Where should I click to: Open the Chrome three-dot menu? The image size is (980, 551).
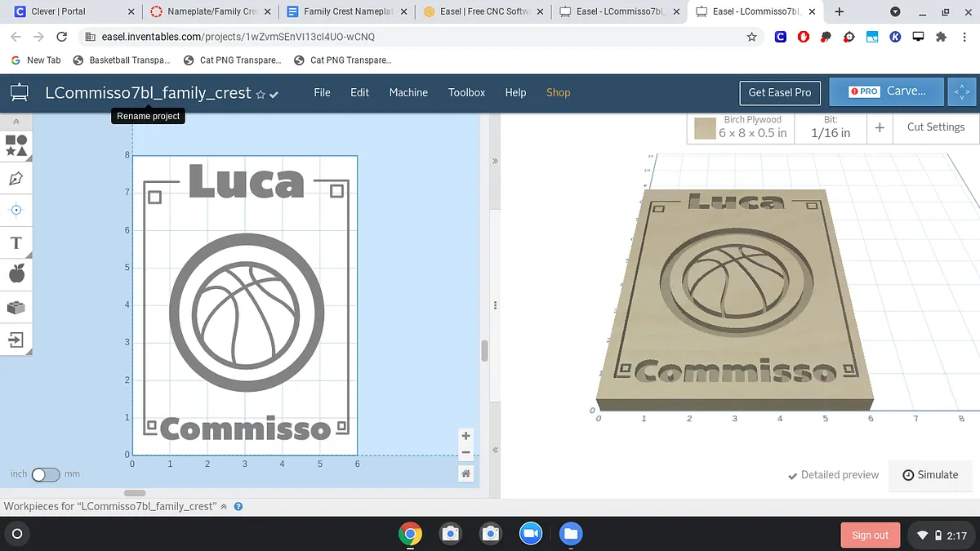point(964,37)
